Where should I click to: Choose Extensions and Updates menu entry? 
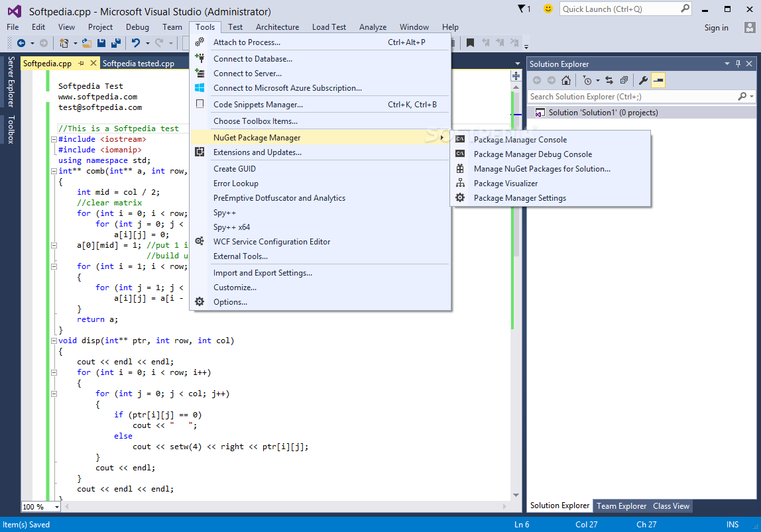point(320,152)
